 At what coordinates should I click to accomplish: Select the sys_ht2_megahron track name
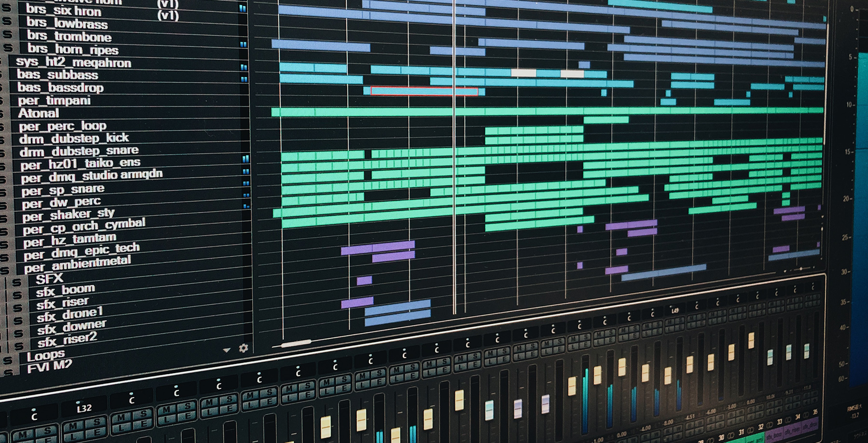(73, 62)
